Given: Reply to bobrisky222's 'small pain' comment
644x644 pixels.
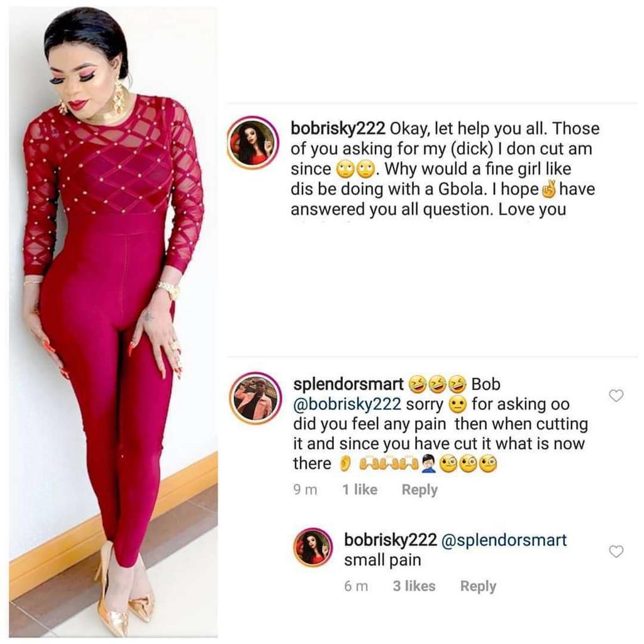Looking at the screenshot, I should (x=478, y=586).
